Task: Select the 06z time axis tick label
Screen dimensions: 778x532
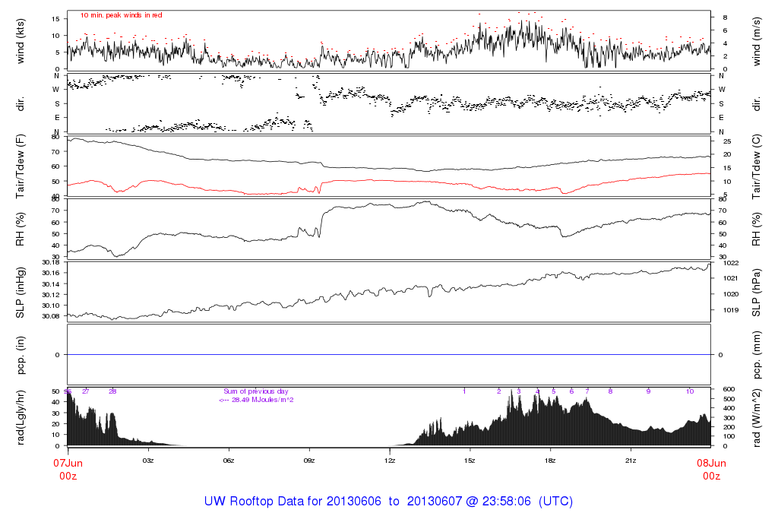Action: coord(229,461)
